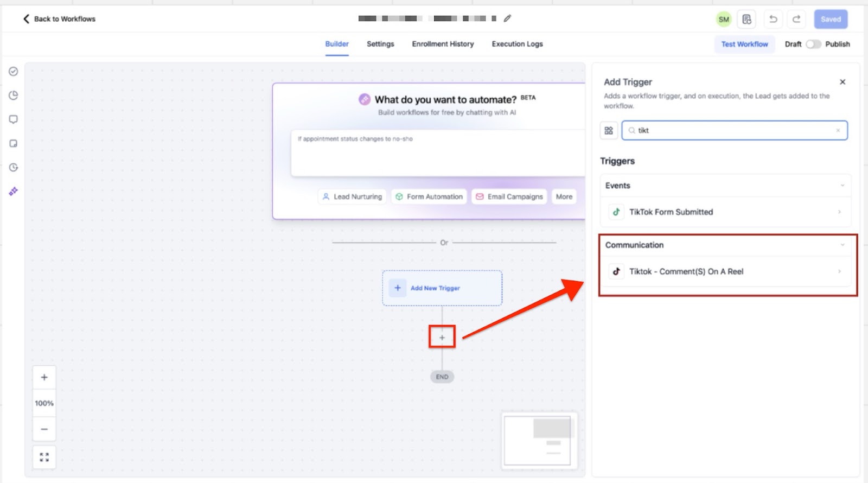The height and width of the screenshot is (483, 868).
Task: Click the AI sparkle icon in left sidebar
Action: [14, 191]
